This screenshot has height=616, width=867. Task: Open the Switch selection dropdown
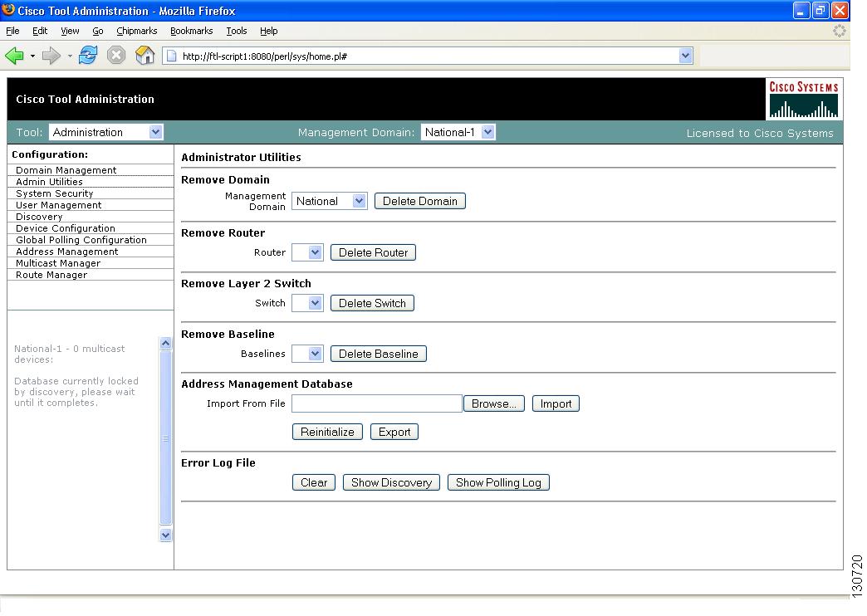pos(307,303)
